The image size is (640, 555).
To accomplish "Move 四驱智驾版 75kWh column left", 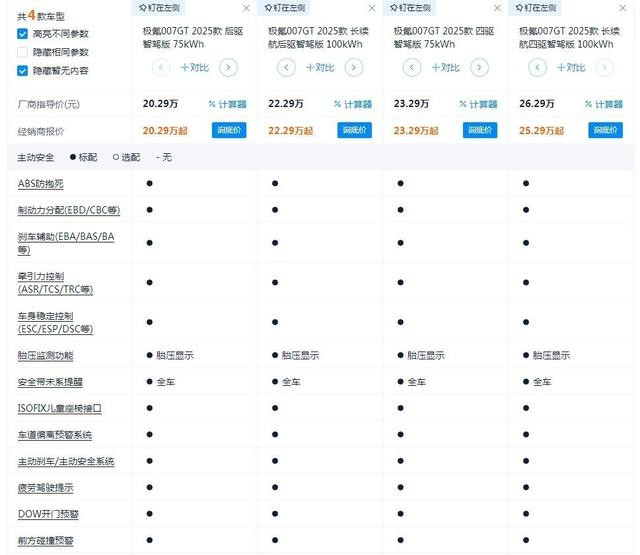I will coord(412,67).
